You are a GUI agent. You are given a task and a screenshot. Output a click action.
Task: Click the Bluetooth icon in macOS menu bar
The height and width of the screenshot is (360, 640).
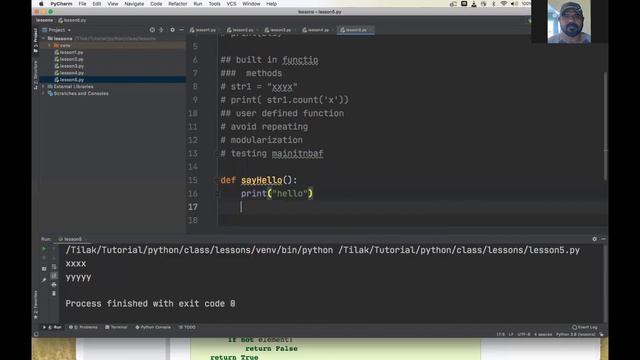(493, 4)
